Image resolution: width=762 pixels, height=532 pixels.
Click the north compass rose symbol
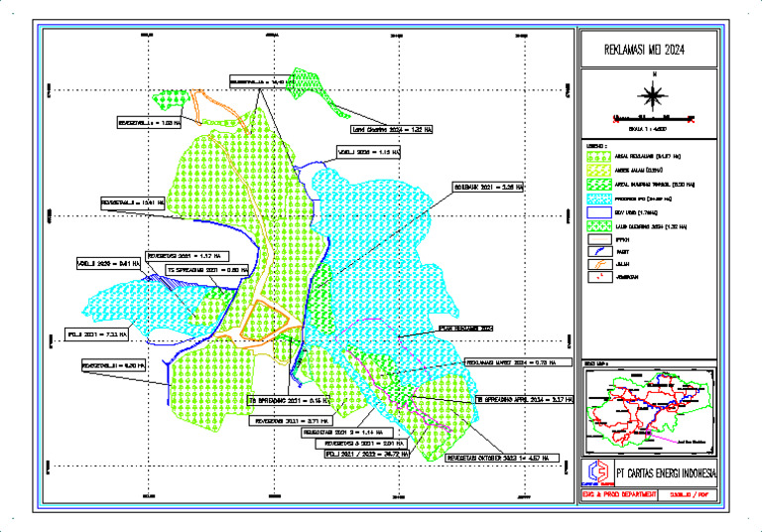(653, 95)
